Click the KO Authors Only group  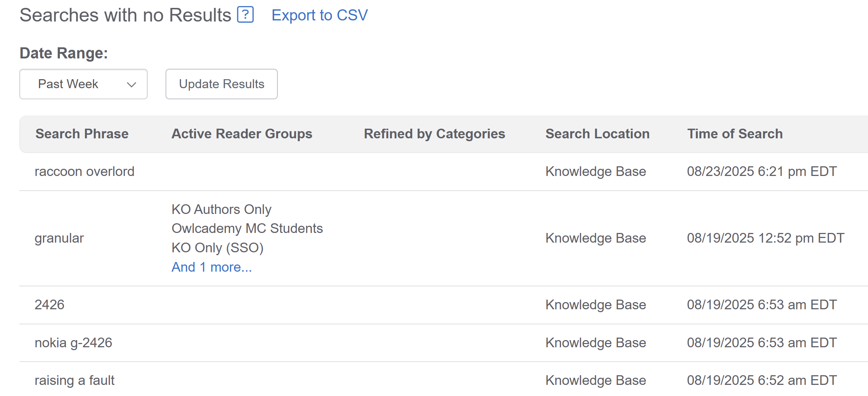tap(221, 209)
